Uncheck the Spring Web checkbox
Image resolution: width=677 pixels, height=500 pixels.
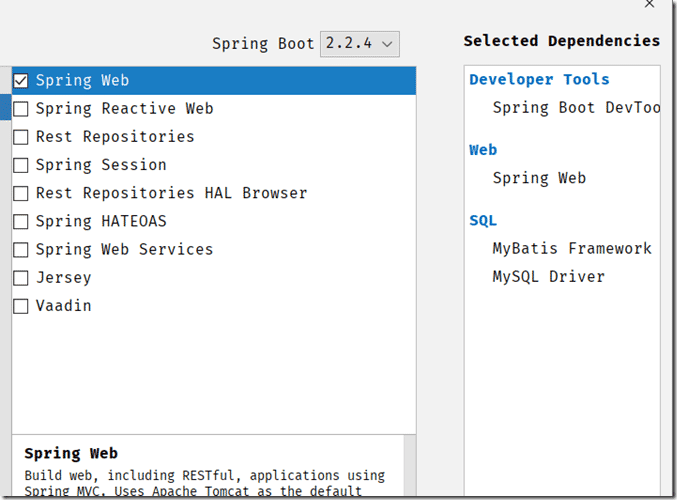(20, 81)
